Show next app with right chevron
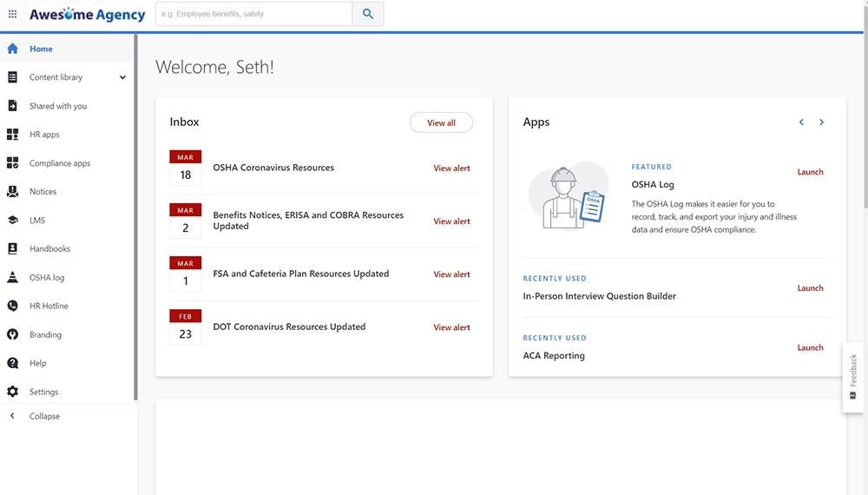Screen dimensions: 868x495 pyautogui.click(x=821, y=122)
